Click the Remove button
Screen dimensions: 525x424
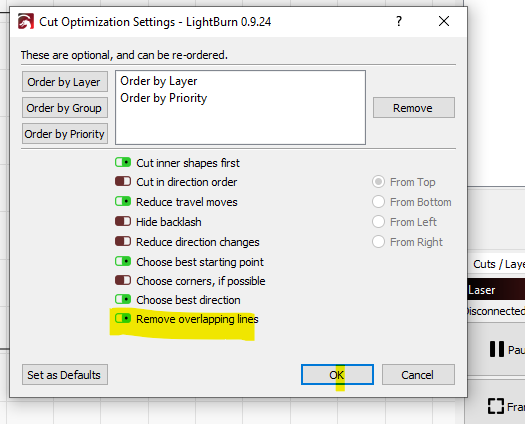tap(414, 108)
